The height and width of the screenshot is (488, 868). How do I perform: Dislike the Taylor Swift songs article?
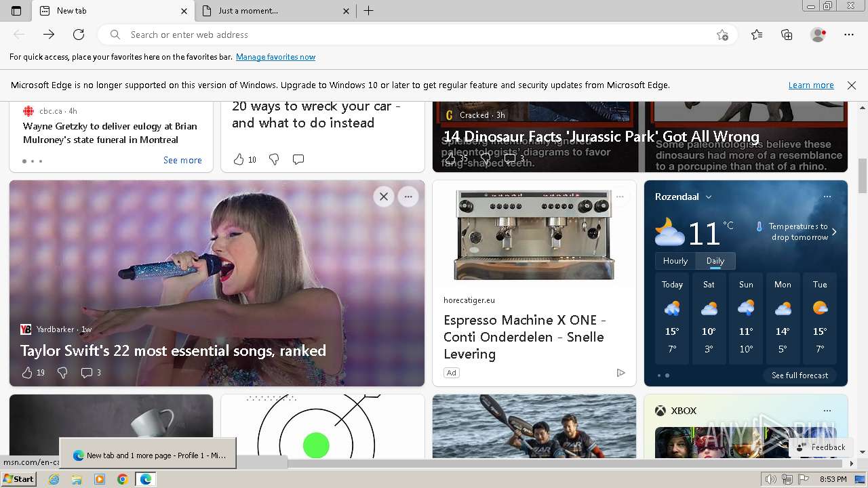pyautogui.click(x=62, y=373)
